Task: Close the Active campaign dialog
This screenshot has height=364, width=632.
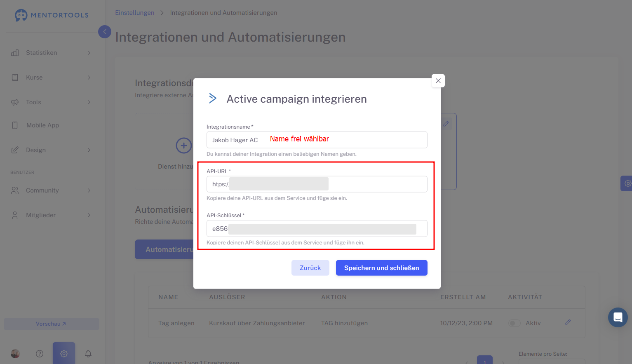Action: click(438, 81)
